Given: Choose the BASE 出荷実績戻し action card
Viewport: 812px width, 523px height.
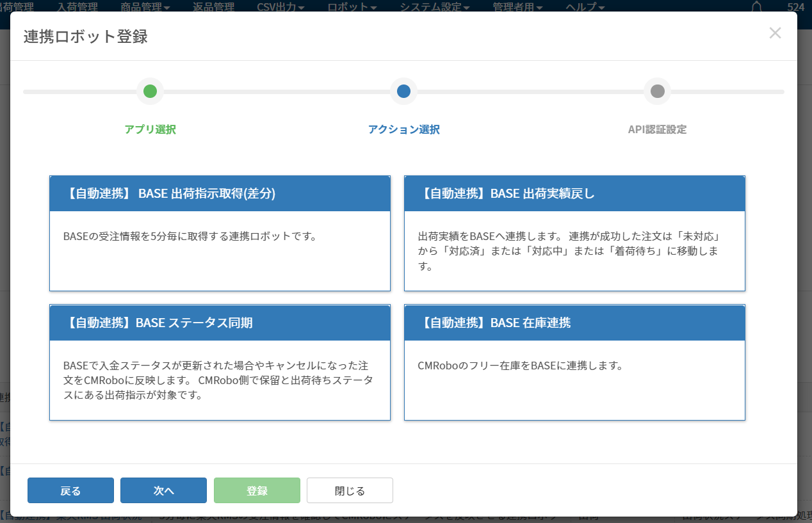Looking at the screenshot, I should point(574,234).
